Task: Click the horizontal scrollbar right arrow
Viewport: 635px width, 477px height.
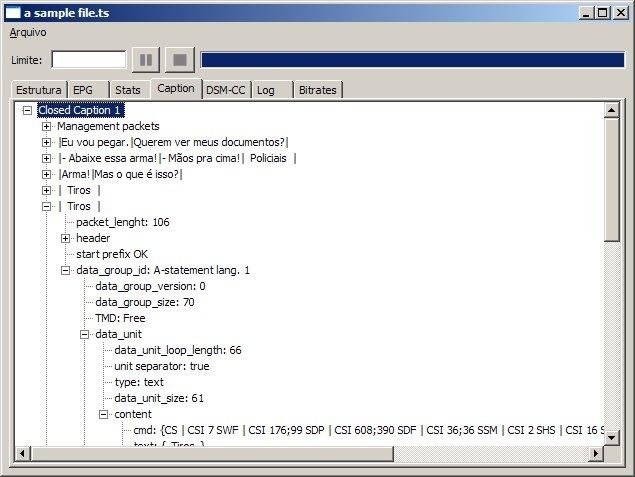Action: [x=595, y=454]
